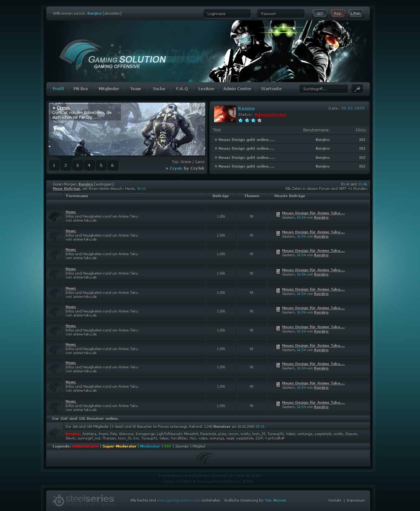Click the ausloggen link

coord(104,184)
